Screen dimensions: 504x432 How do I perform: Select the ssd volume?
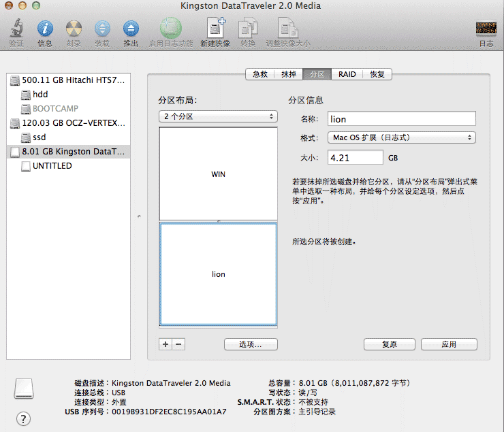[68, 137]
